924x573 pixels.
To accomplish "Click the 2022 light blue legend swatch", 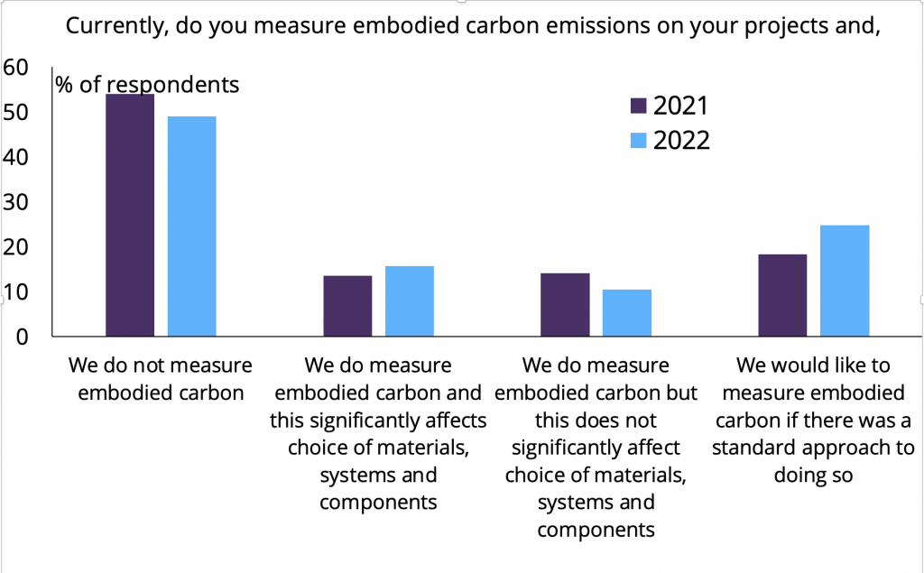I will click(639, 141).
